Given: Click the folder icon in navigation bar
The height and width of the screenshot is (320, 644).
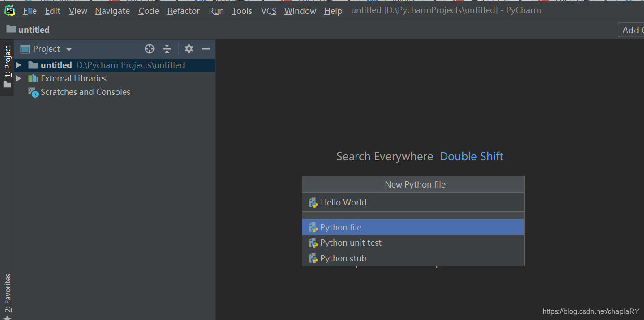Looking at the screenshot, I should coord(11,29).
